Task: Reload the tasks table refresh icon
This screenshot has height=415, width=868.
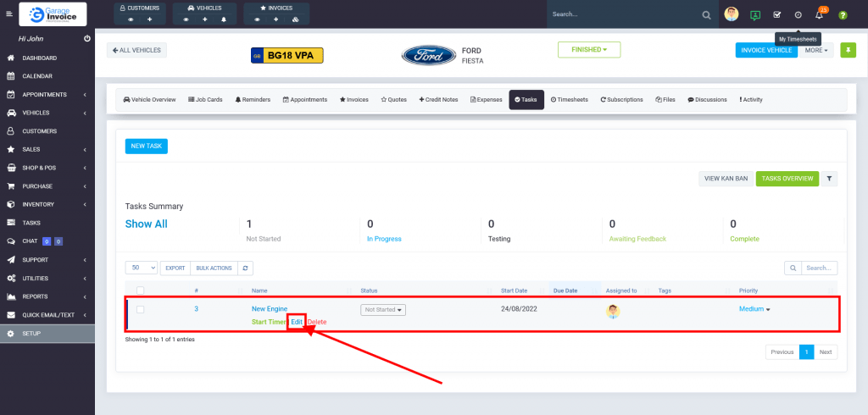Action: (246, 268)
